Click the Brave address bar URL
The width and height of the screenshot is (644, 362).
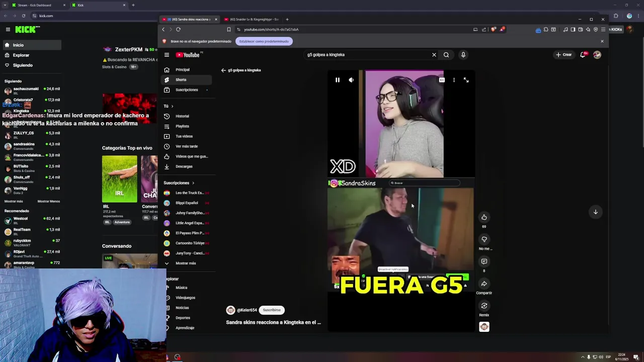[271, 30]
